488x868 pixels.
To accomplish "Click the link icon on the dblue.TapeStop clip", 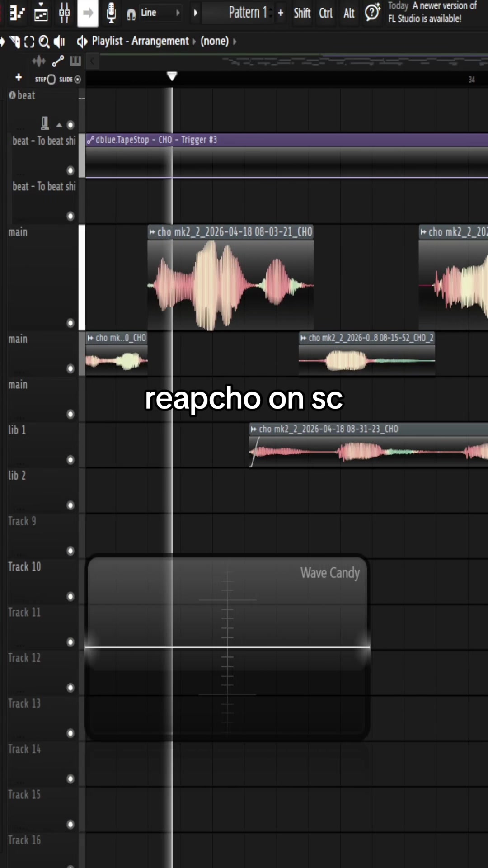I will (90, 140).
